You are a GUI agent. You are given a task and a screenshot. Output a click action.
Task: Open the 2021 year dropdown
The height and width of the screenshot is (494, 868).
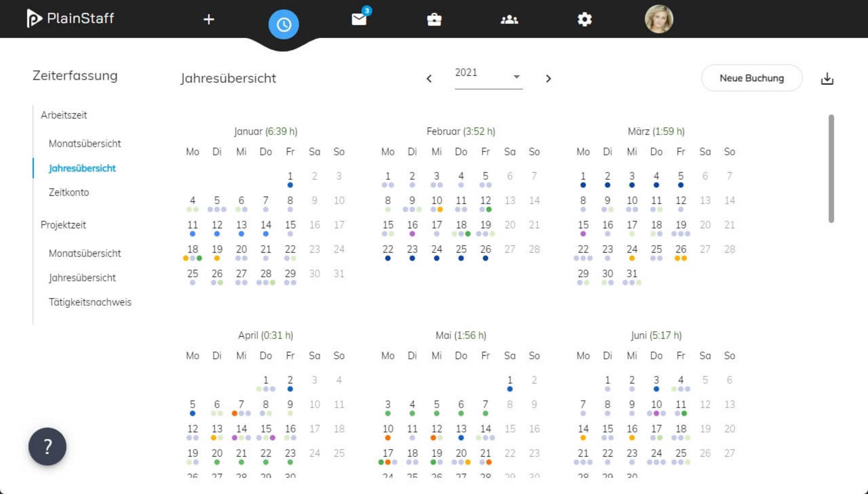pos(488,76)
